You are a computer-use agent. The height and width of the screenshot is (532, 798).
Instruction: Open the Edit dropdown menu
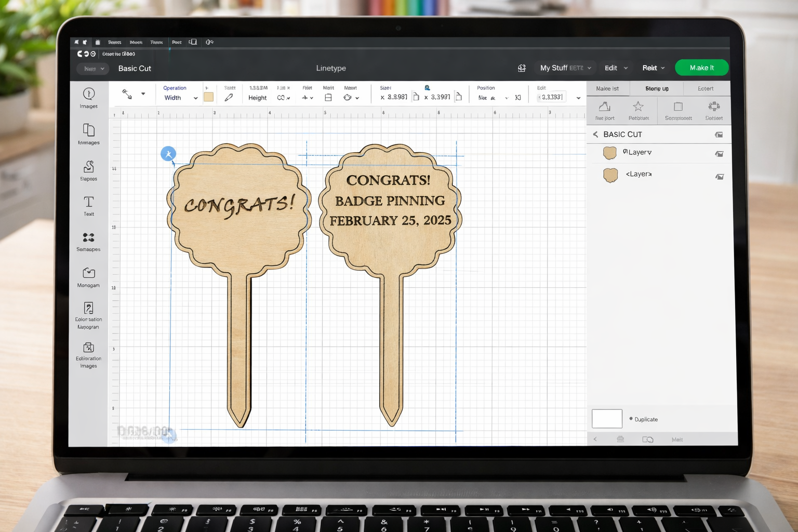pyautogui.click(x=616, y=68)
